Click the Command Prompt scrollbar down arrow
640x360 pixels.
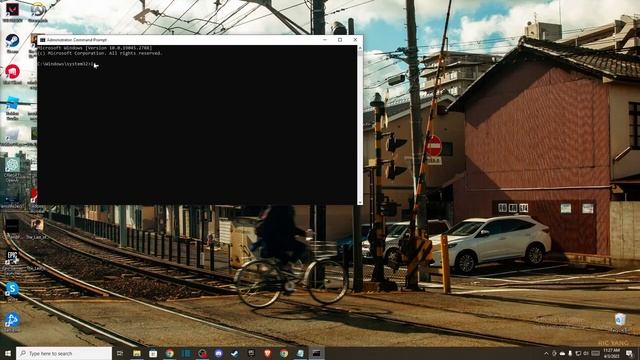coord(360,202)
